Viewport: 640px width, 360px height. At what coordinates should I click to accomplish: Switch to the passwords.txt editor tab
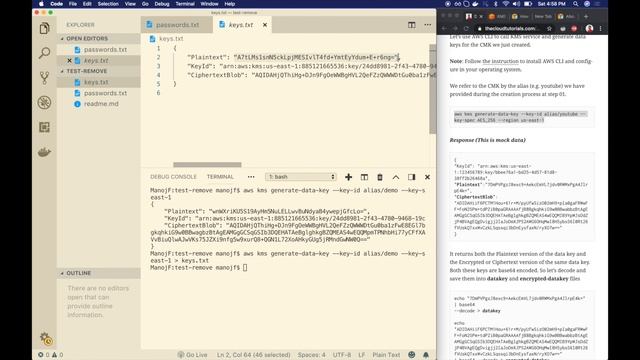pos(177,25)
